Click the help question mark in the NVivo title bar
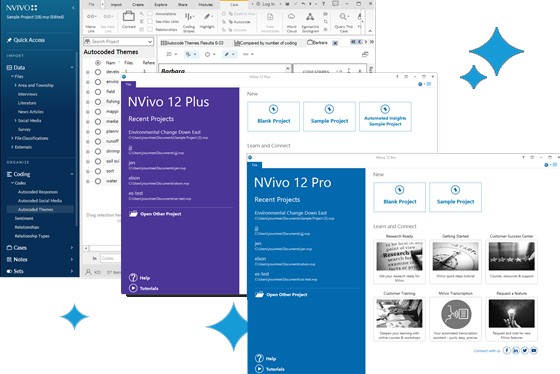 pos(324,4)
